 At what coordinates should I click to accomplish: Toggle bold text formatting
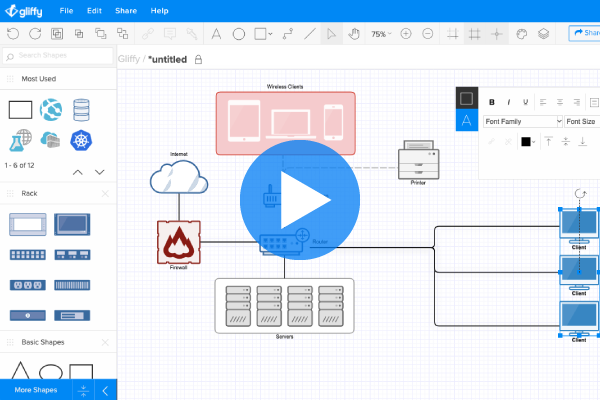pos(492,101)
